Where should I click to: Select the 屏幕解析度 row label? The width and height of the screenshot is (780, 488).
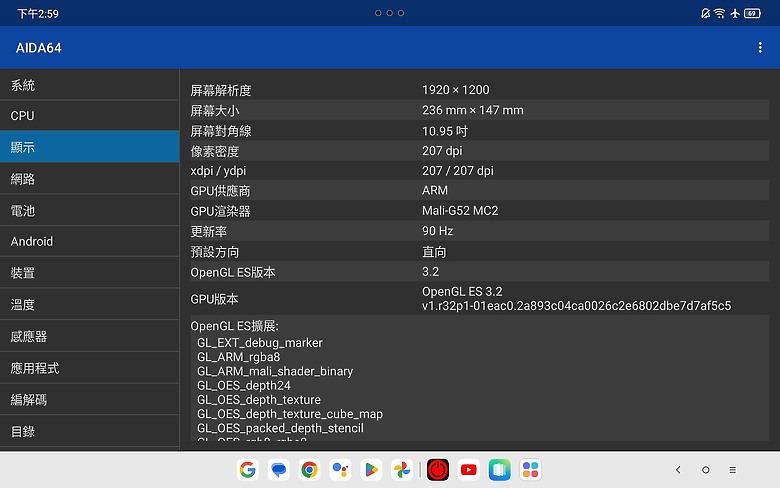click(220, 91)
